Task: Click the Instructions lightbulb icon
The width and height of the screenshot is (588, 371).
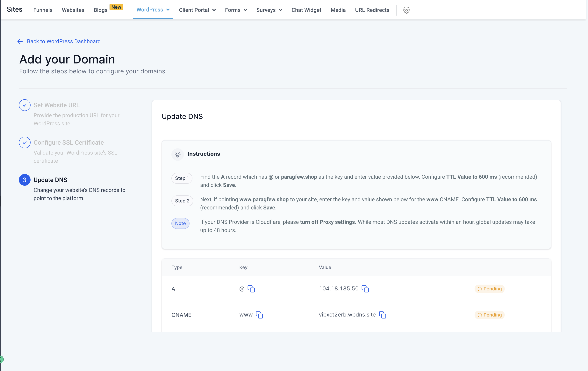Action: tap(177, 154)
